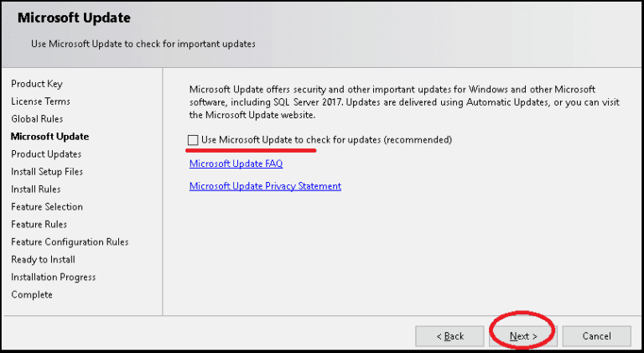Select Install Setup Files step

[x=47, y=172]
